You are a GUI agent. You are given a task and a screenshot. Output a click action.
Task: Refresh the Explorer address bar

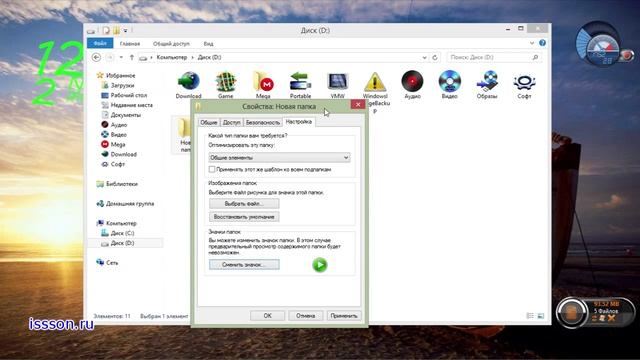click(435, 58)
